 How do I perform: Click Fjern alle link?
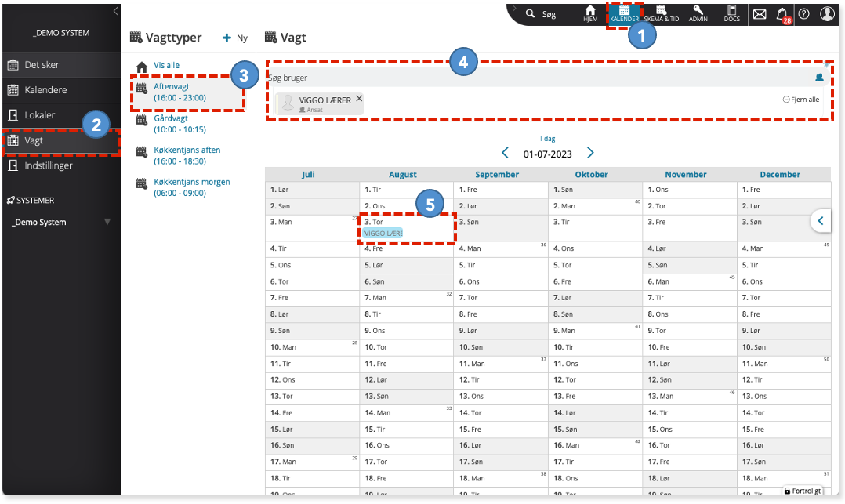801,100
